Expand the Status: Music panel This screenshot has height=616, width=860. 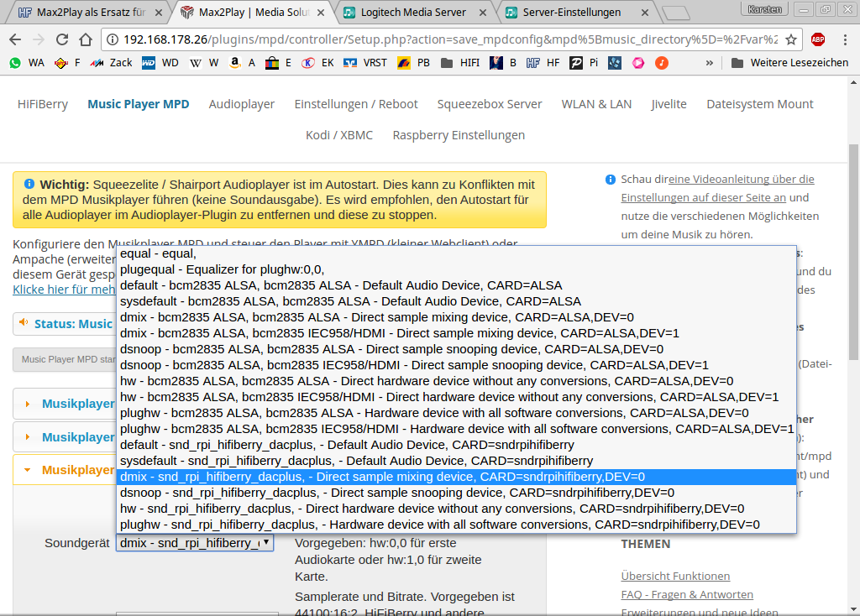pos(65,324)
